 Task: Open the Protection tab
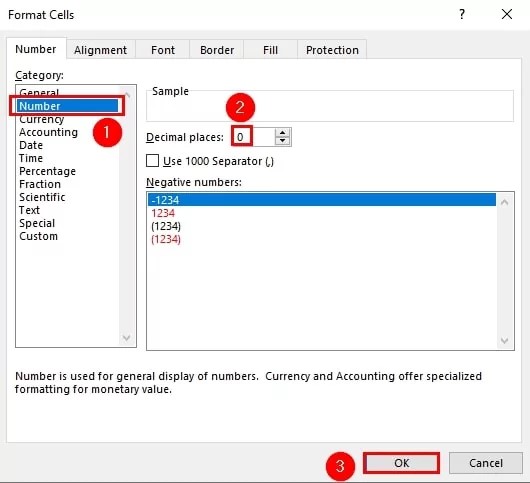click(x=332, y=50)
